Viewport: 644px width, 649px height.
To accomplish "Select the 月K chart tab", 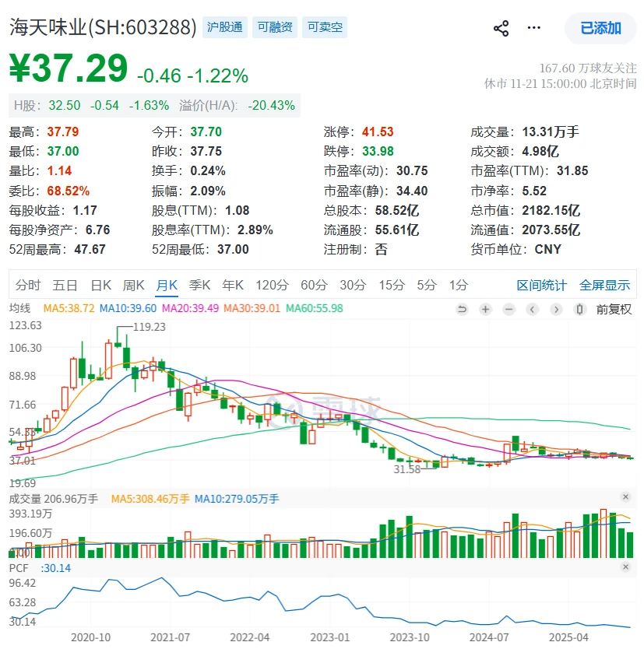I will tap(167, 285).
